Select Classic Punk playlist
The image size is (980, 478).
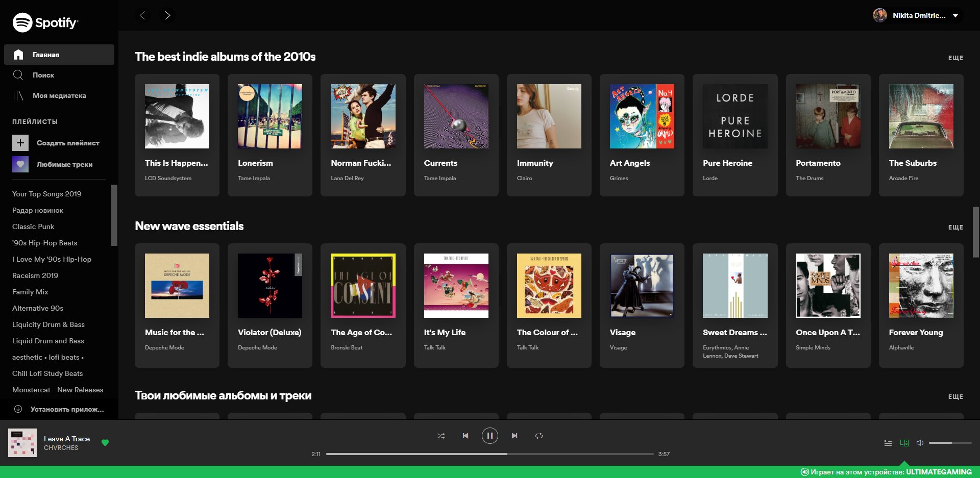pyautogui.click(x=33, y=227)
